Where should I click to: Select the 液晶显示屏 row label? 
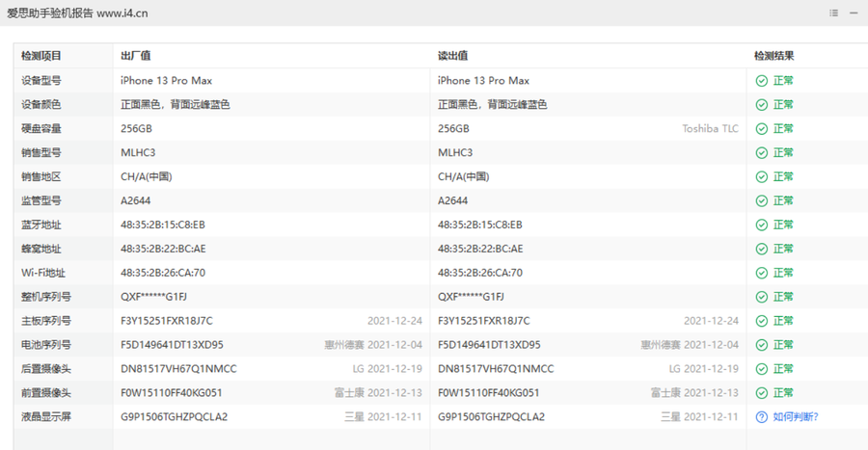click(46, 417)
